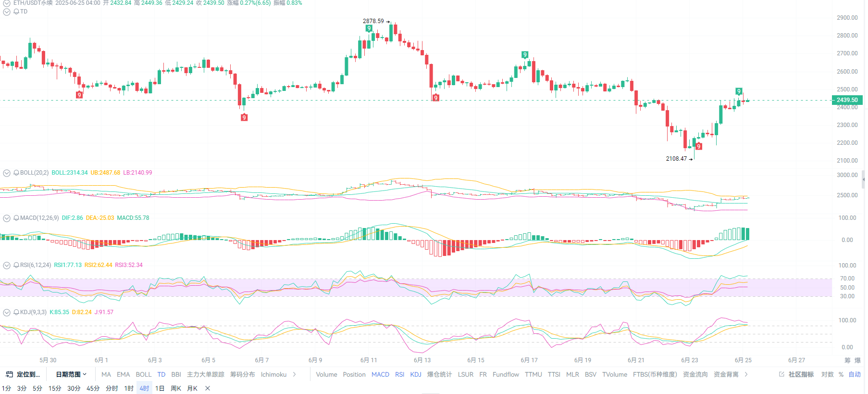Select the 1时 timeframe
This screenshot has height=394, width=868.
click(x=129, y=388)
